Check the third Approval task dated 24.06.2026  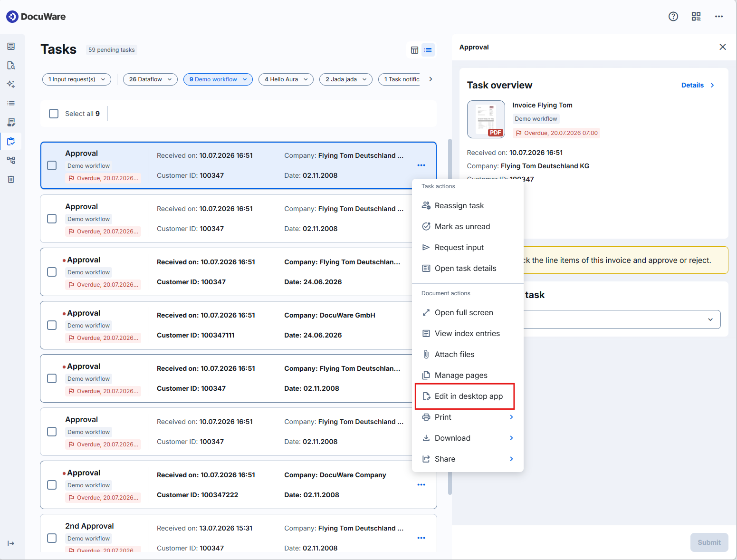pos(52,272)
